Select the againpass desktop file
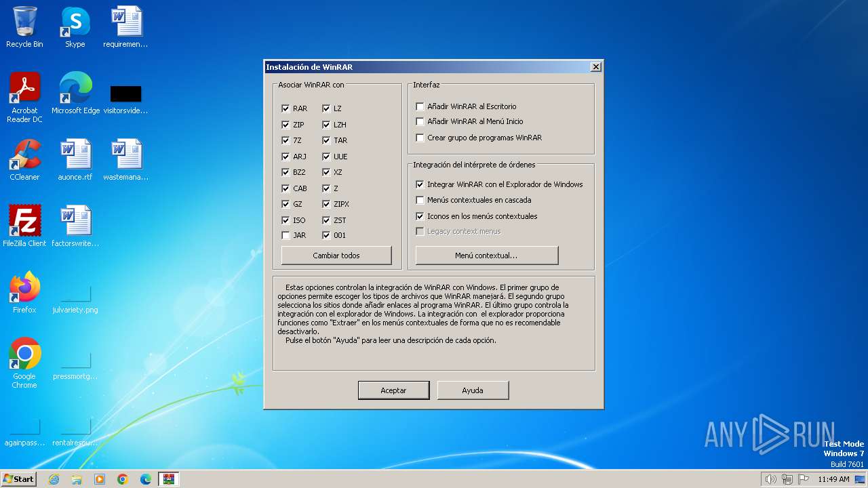The height and width of the screenshot is (488, 868). coord(24,432)
